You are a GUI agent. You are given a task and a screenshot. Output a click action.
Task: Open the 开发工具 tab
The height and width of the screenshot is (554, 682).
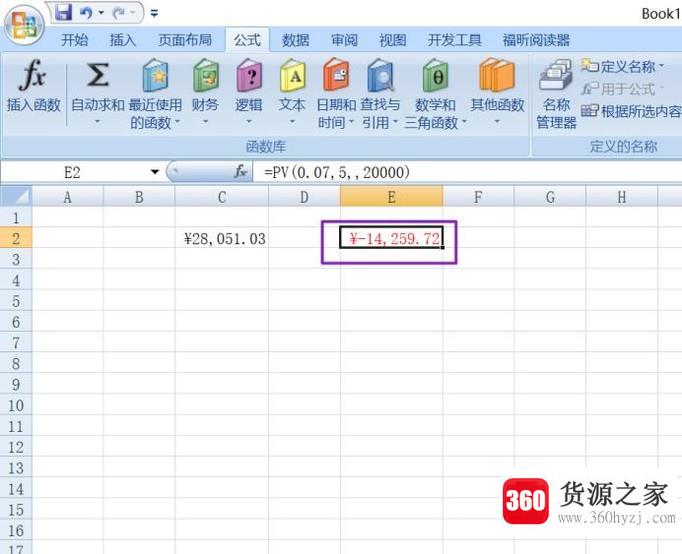tap(455, 40)
